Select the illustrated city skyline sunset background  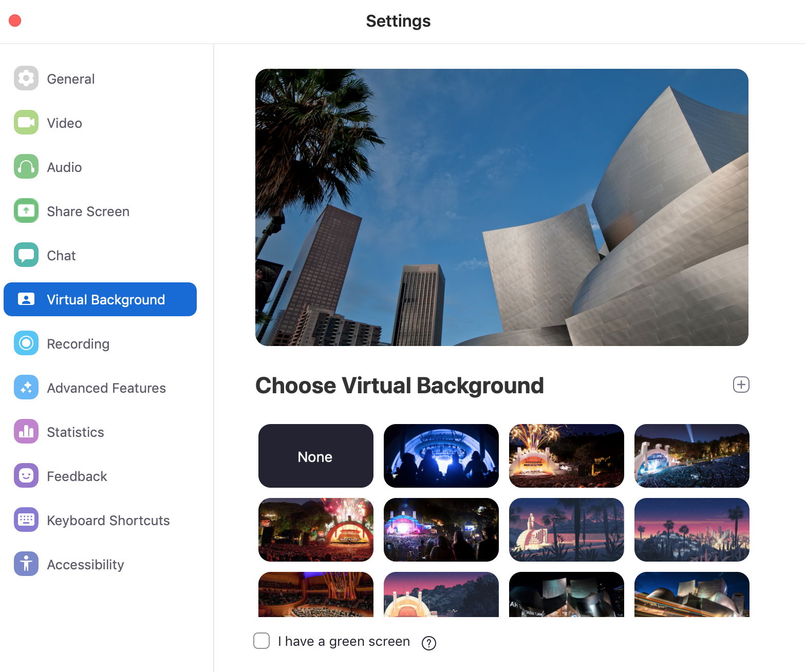(692, 530)
